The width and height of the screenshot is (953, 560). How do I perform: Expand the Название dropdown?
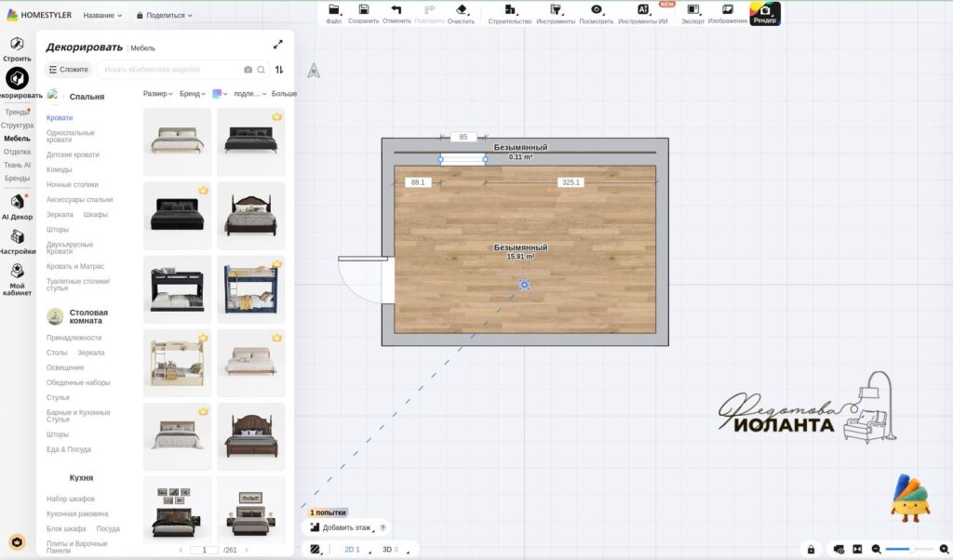[102, 15]
